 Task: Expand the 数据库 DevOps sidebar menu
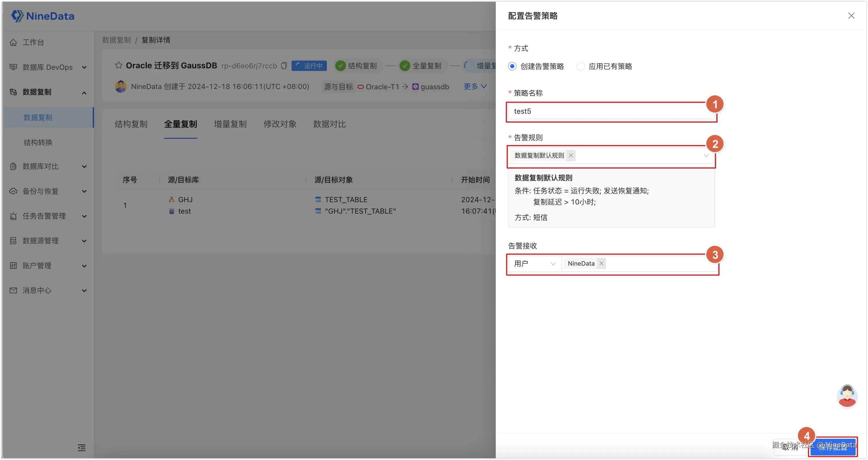pyautogui.click(x=47, y=67)
